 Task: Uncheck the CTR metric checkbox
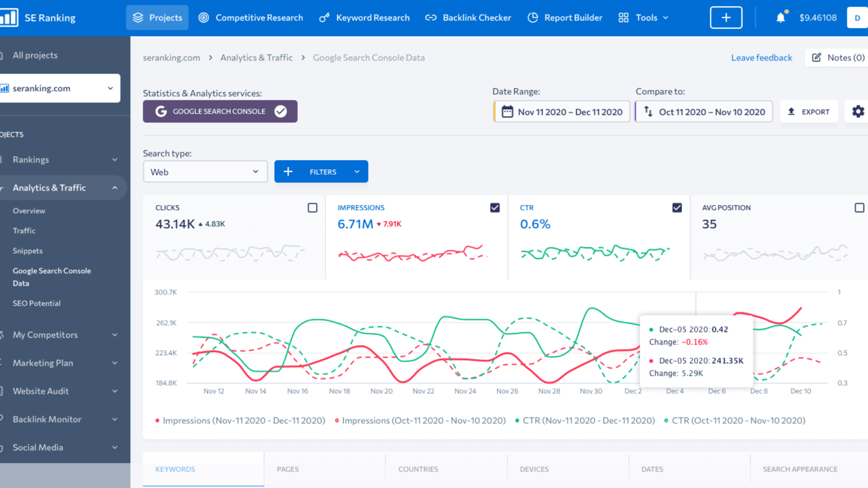click(677, 208)
